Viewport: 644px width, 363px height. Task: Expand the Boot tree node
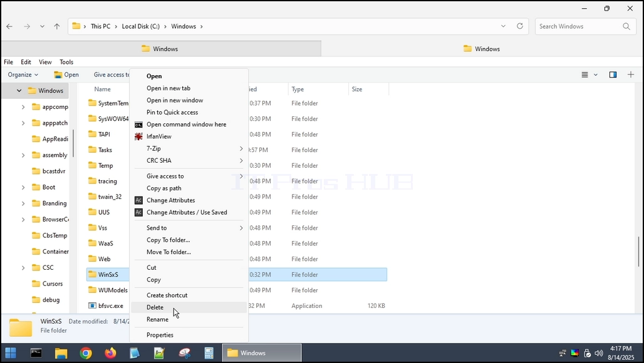(23, 188)
